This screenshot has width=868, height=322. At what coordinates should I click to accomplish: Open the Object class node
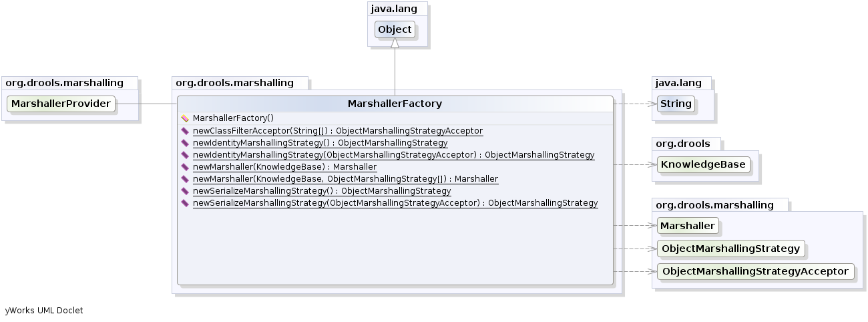[x=395, y=30]
